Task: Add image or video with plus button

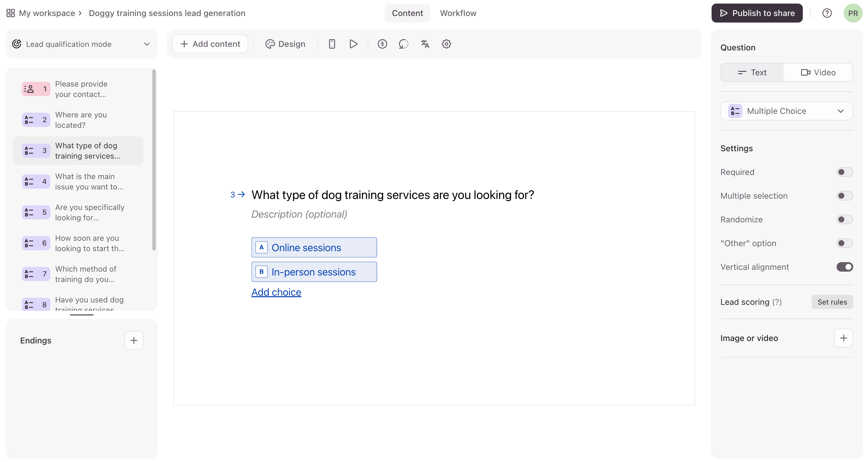Action: tap(843, 338)
